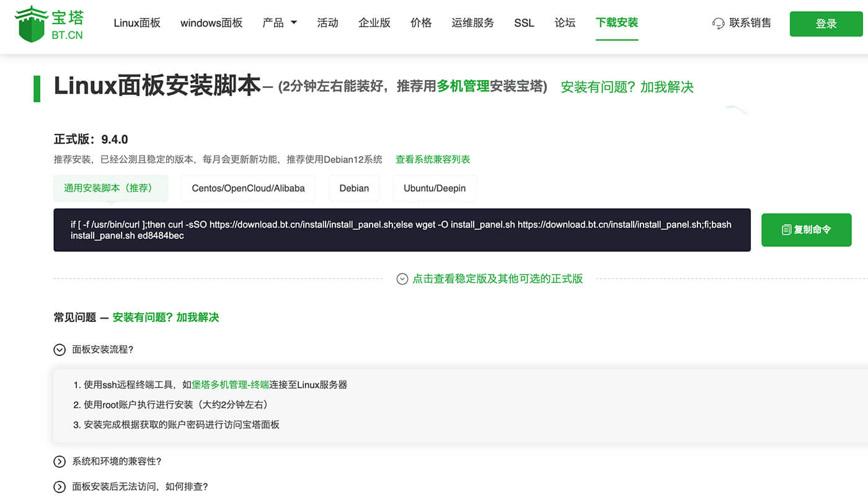This screenshot has height=496, width=868.
Task: Click the Linux面板安装脚本 heading
Action: (x=157, y=86)
